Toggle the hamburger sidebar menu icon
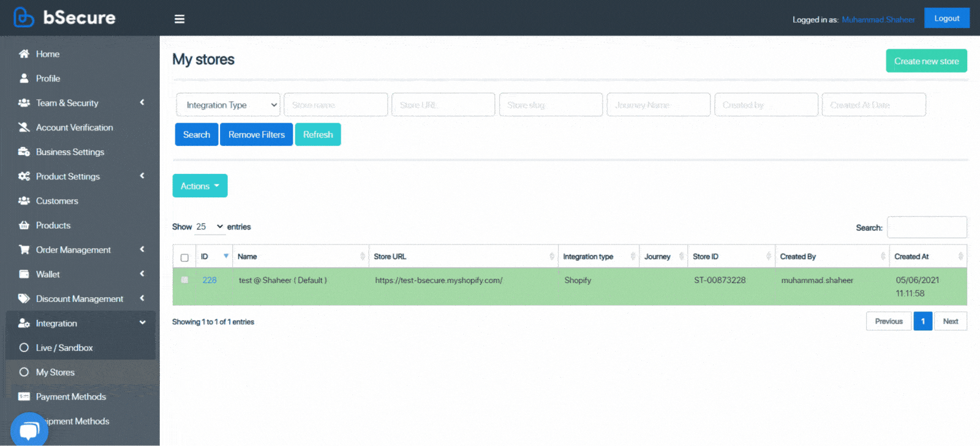The image size is (980, 446). (179, 19)
